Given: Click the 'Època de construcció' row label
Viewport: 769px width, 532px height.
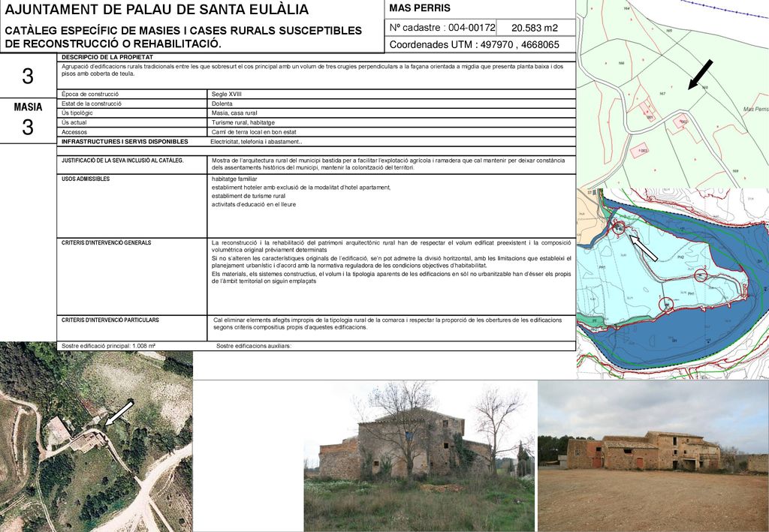Looking at the screenshot, I should click(x=90, y=94).
